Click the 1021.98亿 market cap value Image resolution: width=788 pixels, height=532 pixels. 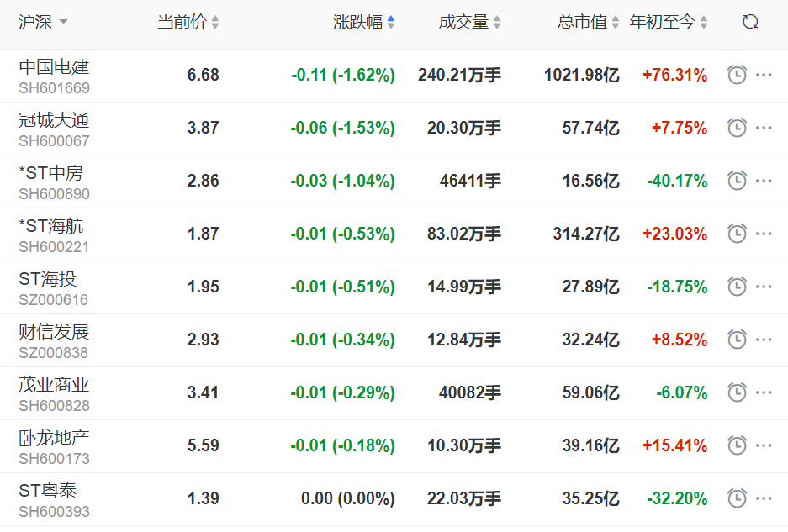coord(582,75)
